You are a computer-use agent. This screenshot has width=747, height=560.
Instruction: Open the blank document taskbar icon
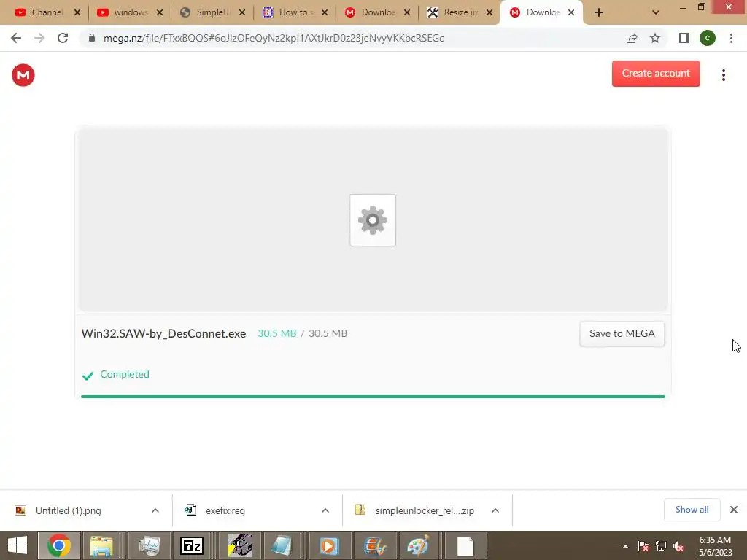(x=465, y=545)
